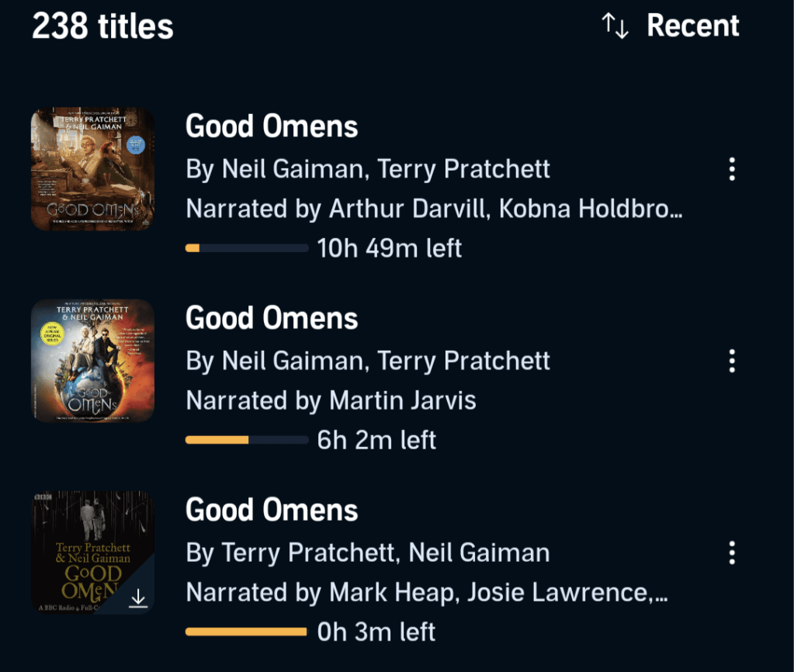Click the progress bar showing 6h 2m left
Image resolution: width=794 pixels, height=672 pixels.
tap(246, 439)
